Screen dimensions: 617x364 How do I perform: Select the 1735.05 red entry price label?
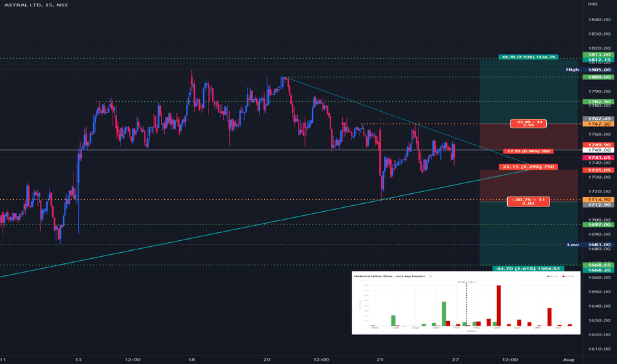pos(598,170)
